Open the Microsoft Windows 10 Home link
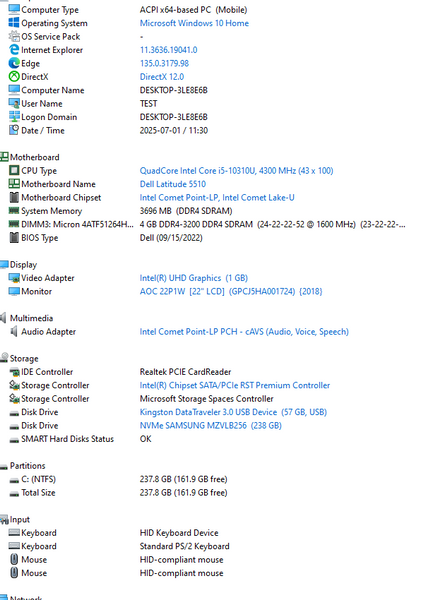440x600 pixels. 194,23
